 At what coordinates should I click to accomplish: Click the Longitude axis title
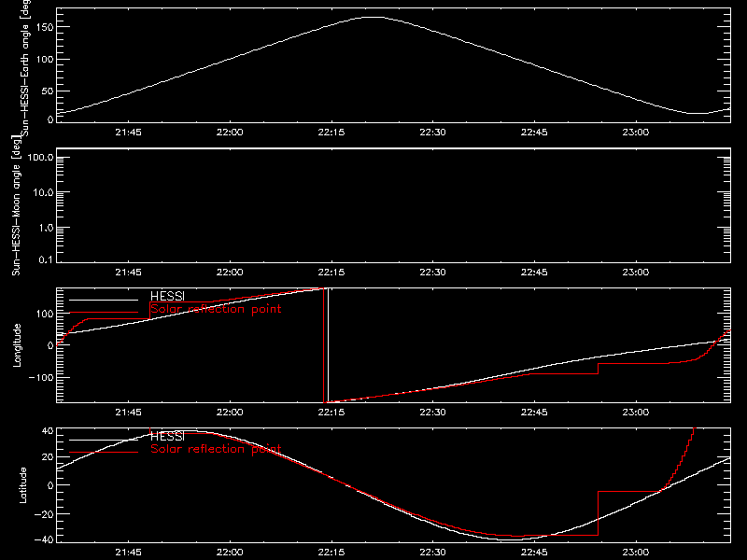click(17, 345)
